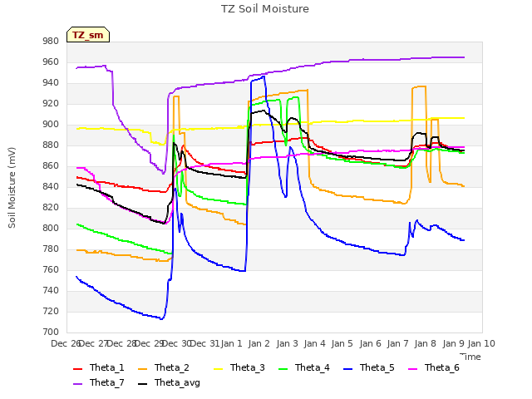Select the Theta_3 legend entry

coord(239,367)
